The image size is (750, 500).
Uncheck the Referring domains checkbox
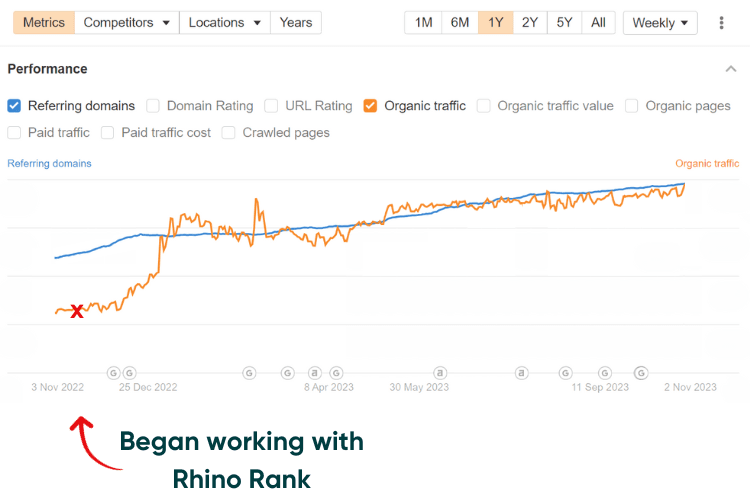click(x=14, y=106)
